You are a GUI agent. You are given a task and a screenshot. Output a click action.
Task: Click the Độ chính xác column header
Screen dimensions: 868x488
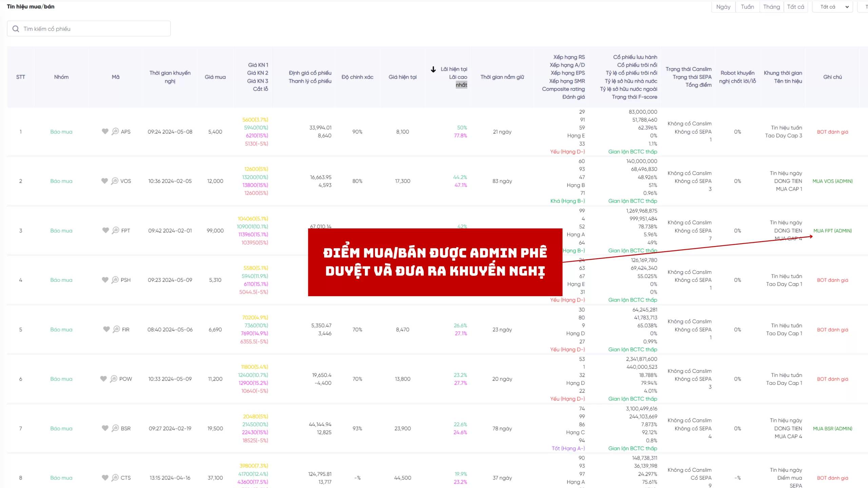(x=357, y=77)
